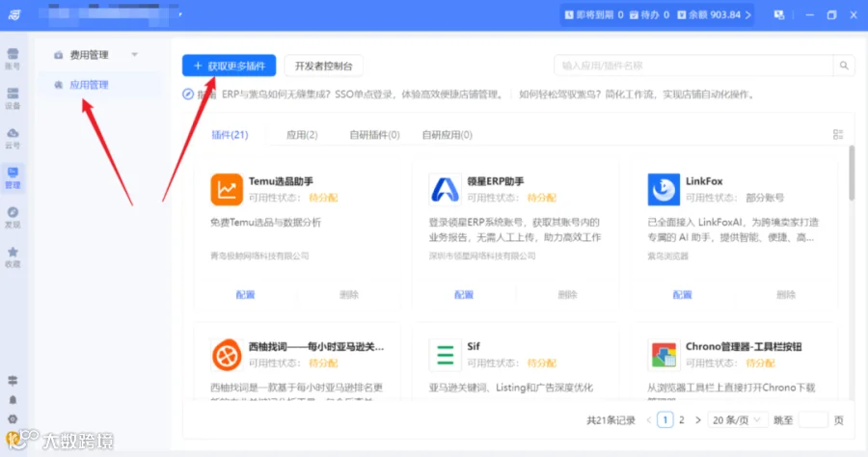
Task: Select 应用管理 in the side menu
Action: coord(89,85)
